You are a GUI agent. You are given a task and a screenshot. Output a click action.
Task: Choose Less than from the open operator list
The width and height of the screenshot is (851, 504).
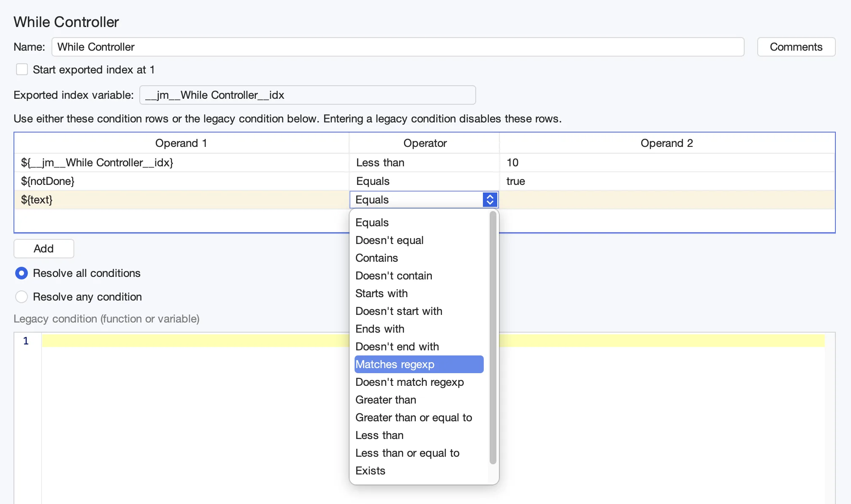coord(419,435)
